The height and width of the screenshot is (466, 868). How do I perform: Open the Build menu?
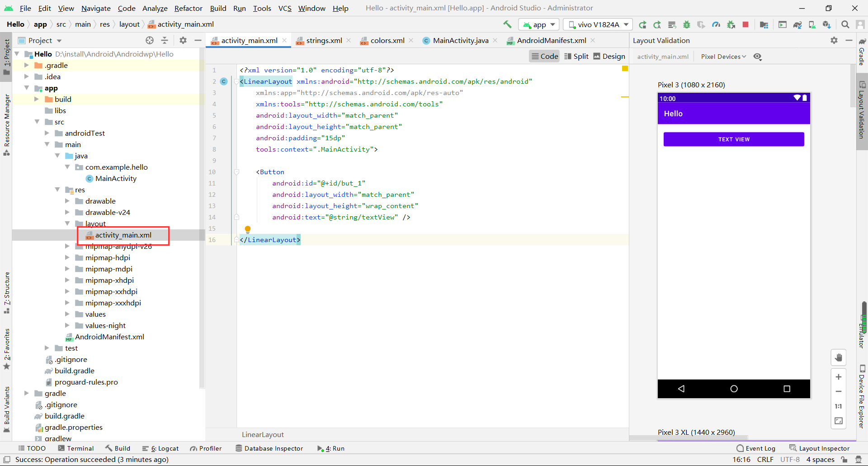[x=218, y=8]
